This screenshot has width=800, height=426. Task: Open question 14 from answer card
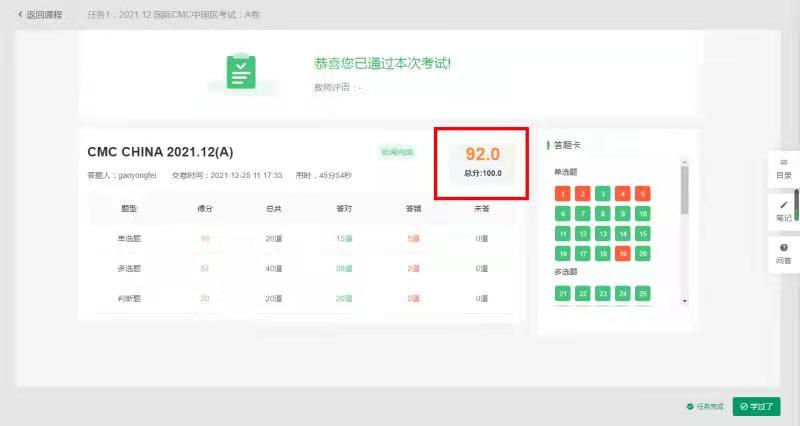pos(622,234)
